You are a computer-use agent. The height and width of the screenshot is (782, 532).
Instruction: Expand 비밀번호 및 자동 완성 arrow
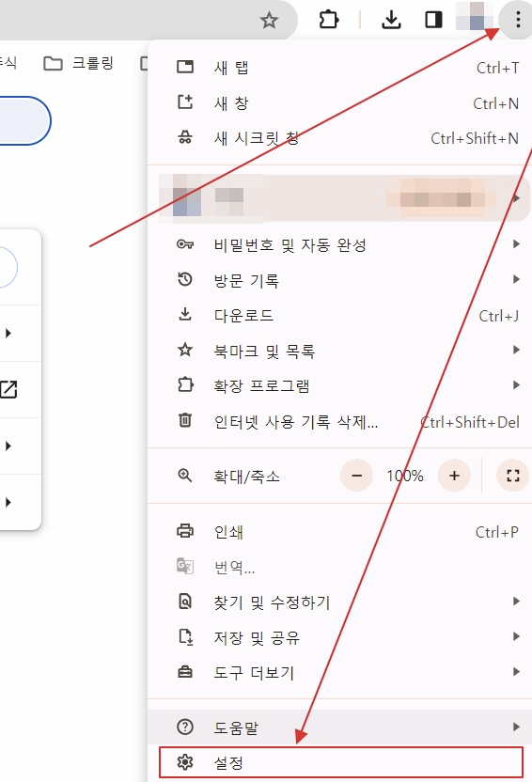[x=517, y=243]
